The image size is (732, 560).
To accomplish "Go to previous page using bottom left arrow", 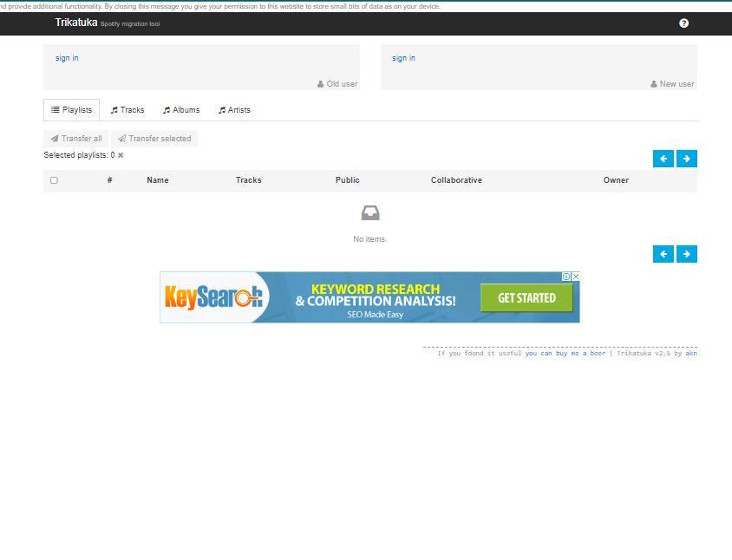I will (x=663, y=254).
